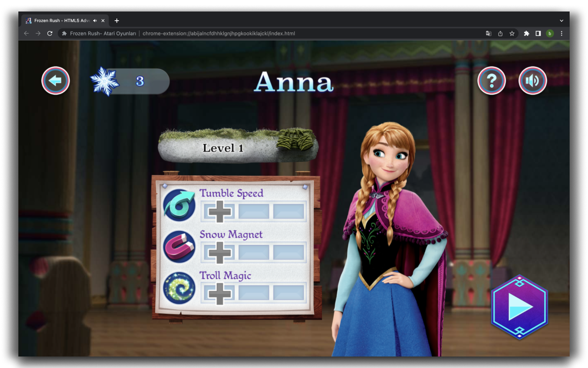Image resolution: width=588 pixels, height=368 pixels.
Task: Upgrade Tumble Speed with plus button
Action: tap(219, 212)
